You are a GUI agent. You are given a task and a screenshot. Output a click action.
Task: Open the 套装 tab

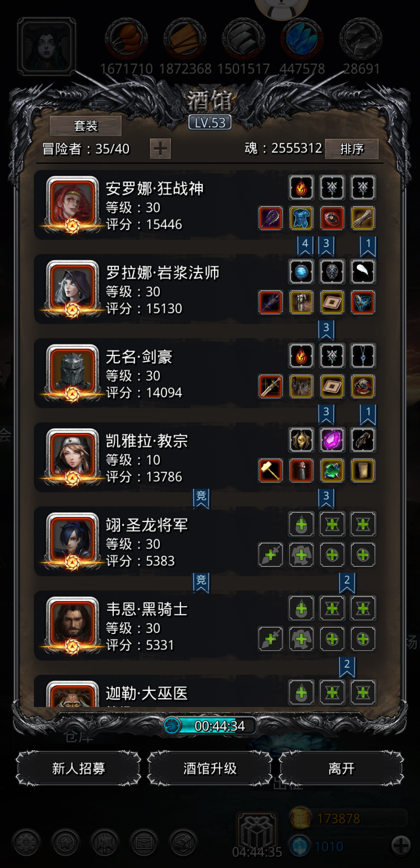[86, 126]
